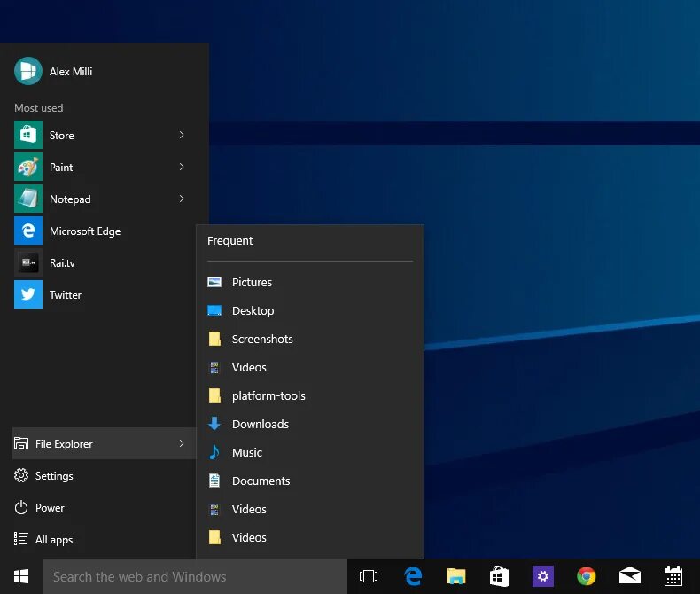The image size is (700, 594).
Task: Click the Alex Milli user avatar
Action: tap(28, 71)
